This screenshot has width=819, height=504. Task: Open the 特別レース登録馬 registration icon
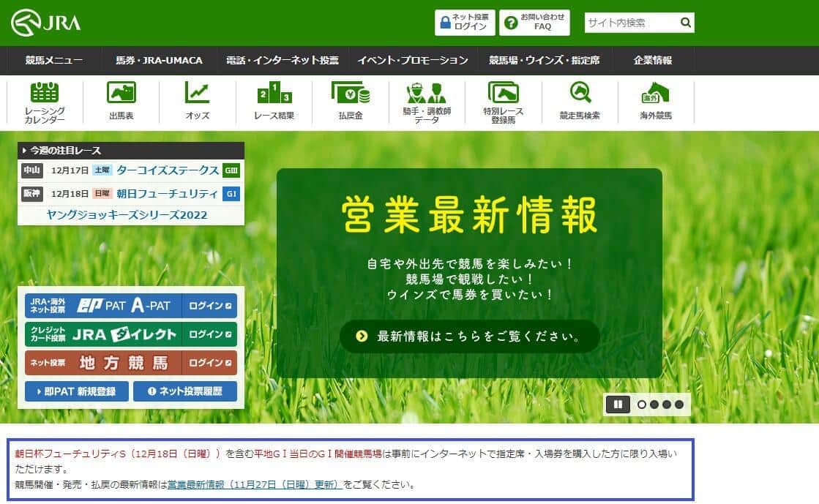[x=502, y=101]
